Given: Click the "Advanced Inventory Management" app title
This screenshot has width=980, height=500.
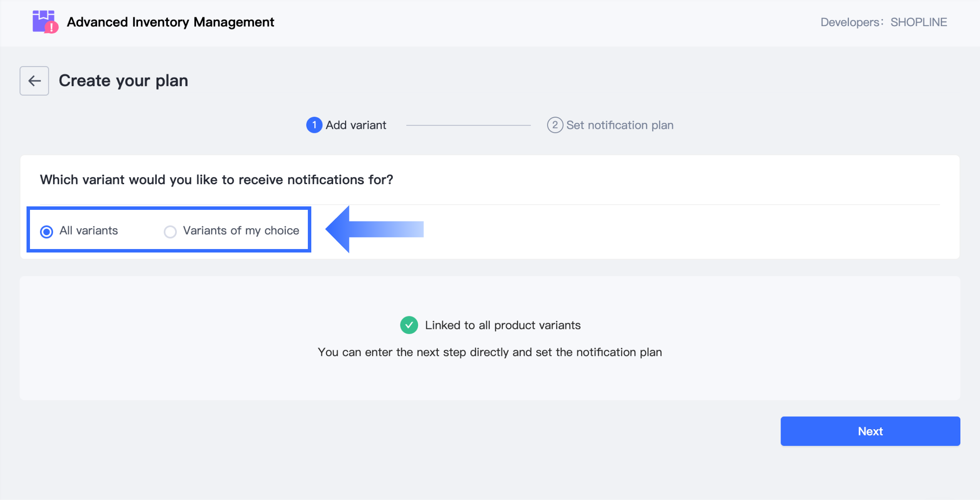Looking at the screenshot, I should pyautogui.click(x=170, y=22).
